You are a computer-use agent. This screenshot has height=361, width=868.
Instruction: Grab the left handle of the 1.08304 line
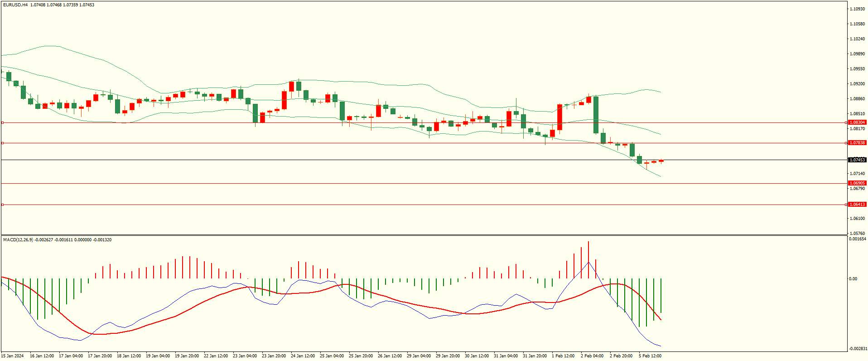2,122
